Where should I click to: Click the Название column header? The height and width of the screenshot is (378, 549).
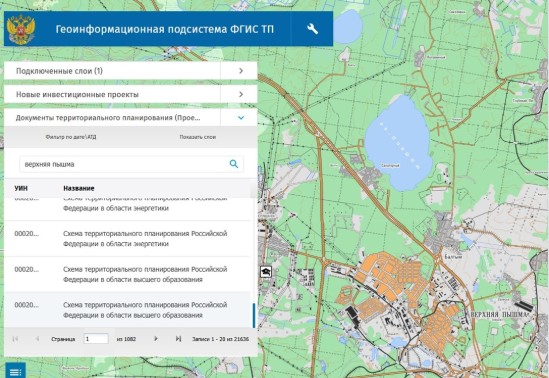[79, 188]
